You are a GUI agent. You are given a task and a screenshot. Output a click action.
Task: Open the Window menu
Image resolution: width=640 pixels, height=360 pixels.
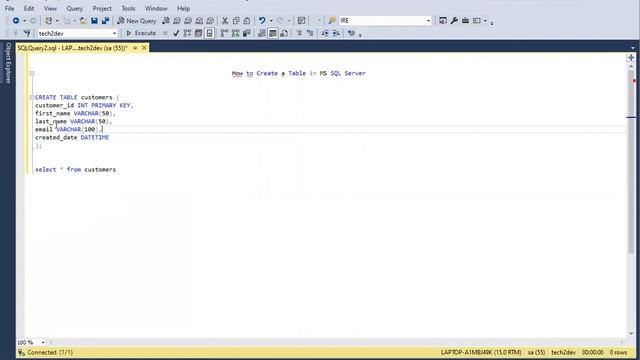156,8
